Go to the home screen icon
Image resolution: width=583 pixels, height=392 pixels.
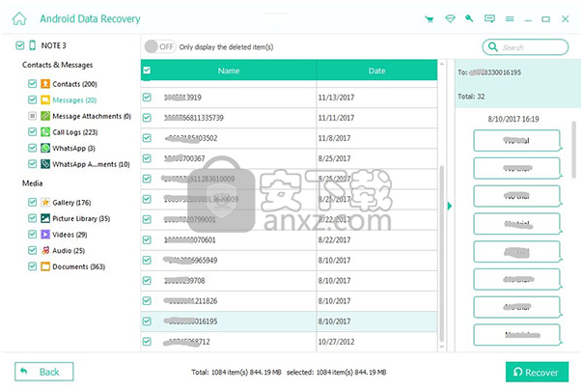[19, 18]
